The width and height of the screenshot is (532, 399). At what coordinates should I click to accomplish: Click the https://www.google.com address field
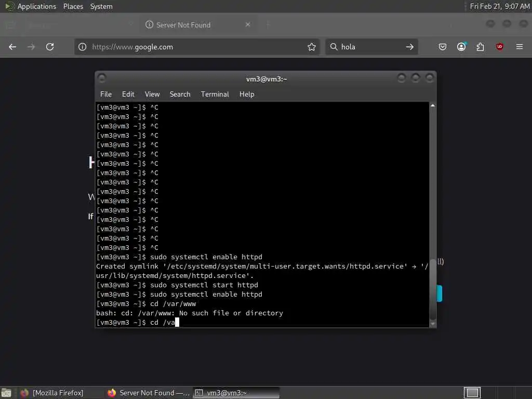pos(197,47)
